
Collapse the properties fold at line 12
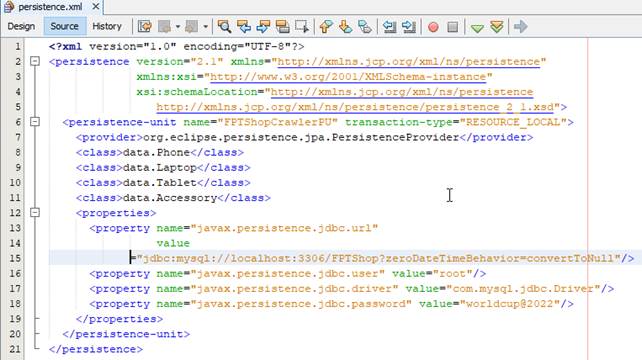coord(35,213)
